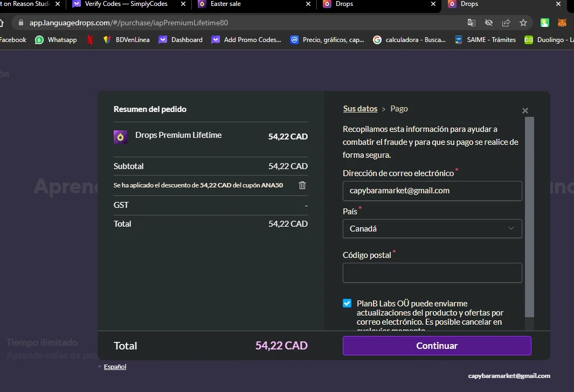This screenshot has height=392, width=574.
Task: Click the Código postal input field
Action: (432, 273)
